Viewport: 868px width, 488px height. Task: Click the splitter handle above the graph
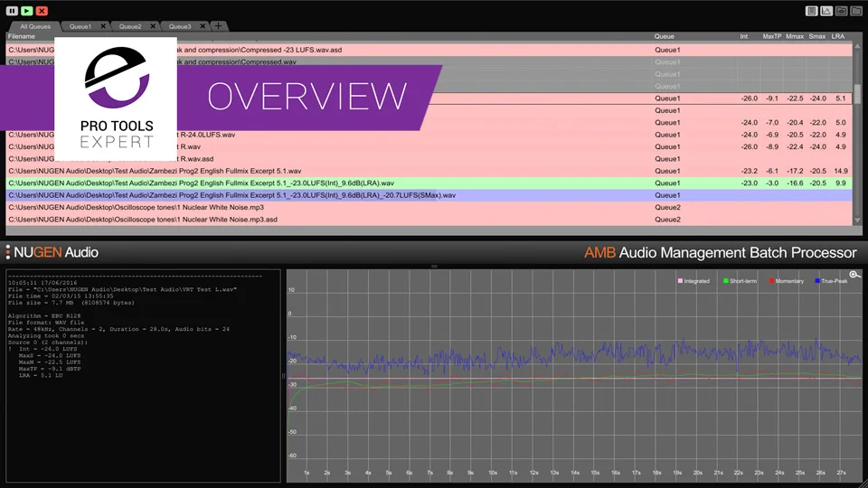tap(434, 266)
